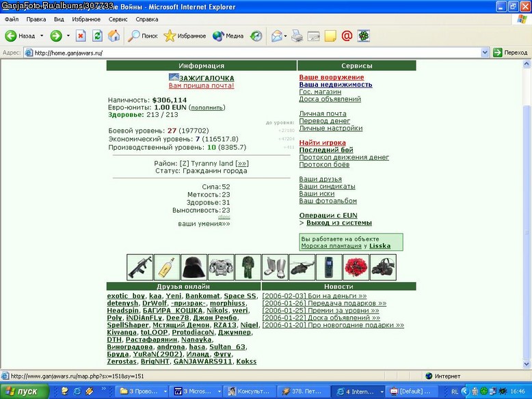
Task: Open the Избранное menu
Action: 86,19
